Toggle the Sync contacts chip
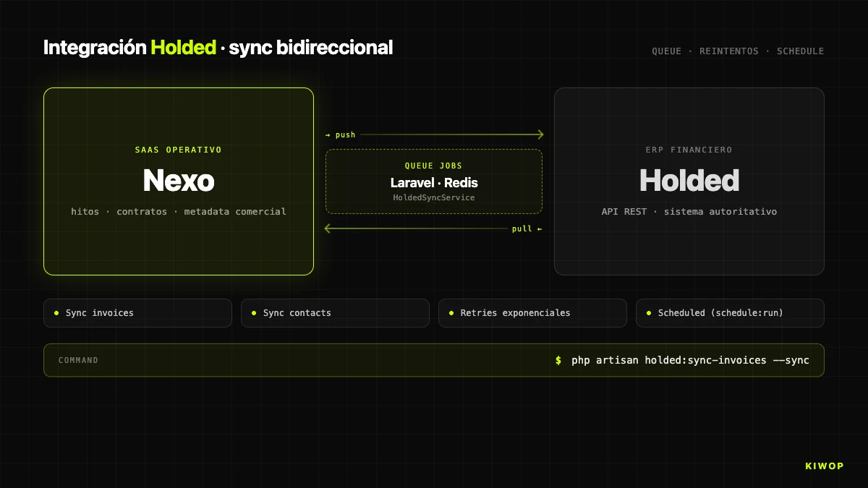The width and height of the screenshot is (868, 488). [x=335, y=312]
